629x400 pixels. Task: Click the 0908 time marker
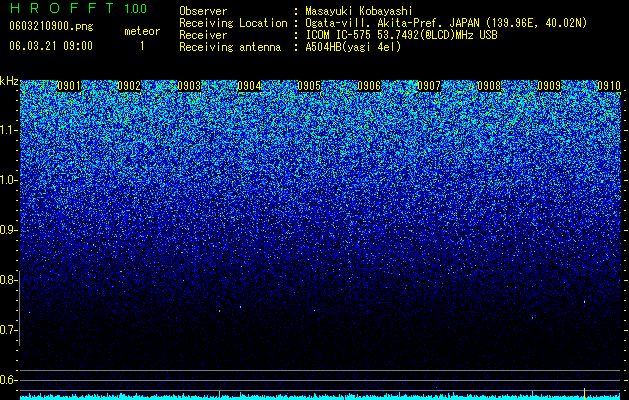(489, 86)
